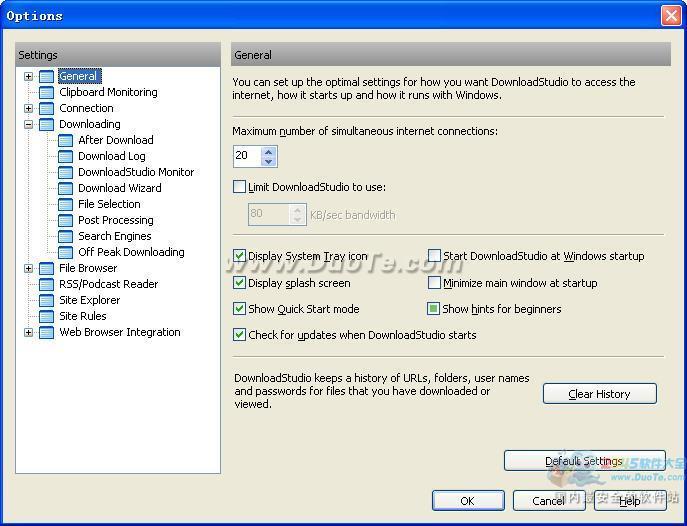Screen dimensions: 687x526
Task: Click the Site Explorer page icon
Action: 46,300
